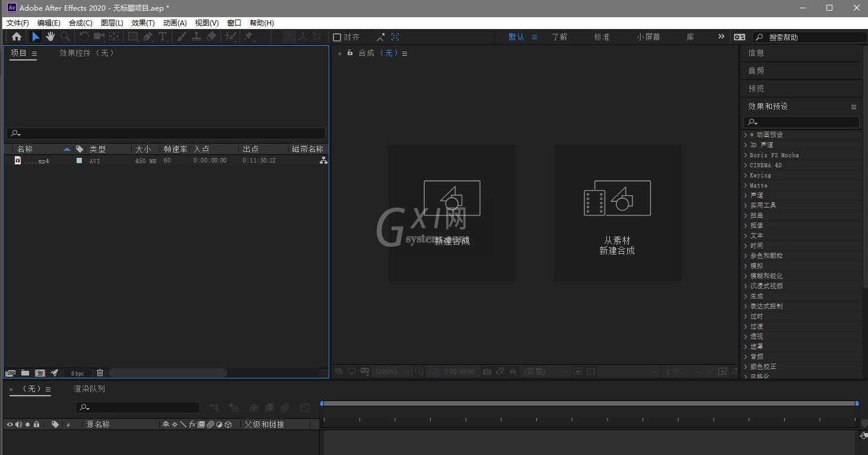Screen dimensions: 868x455
Task: Expand the 动画预设 effects category
Action: point(746,135)
